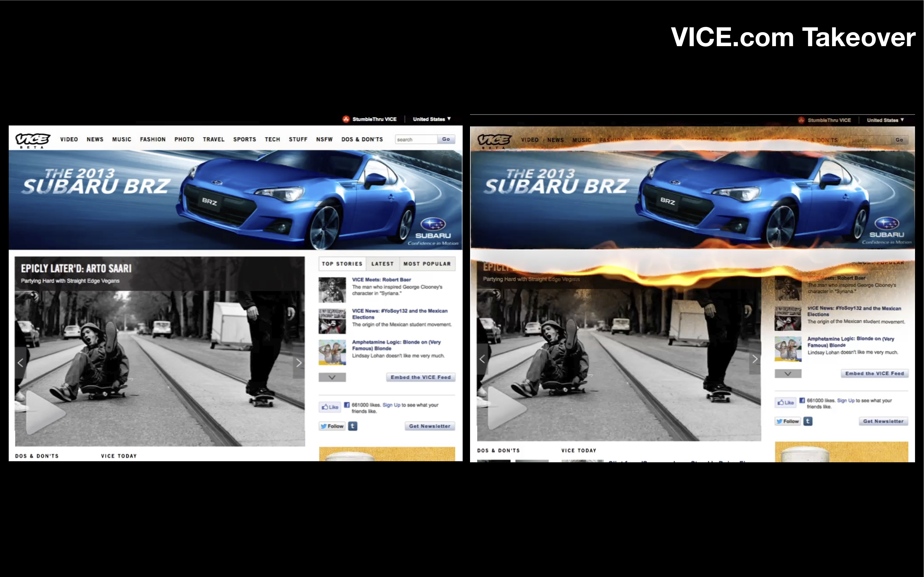
Task: Click the search input field in left header
Action: point(416,139)
